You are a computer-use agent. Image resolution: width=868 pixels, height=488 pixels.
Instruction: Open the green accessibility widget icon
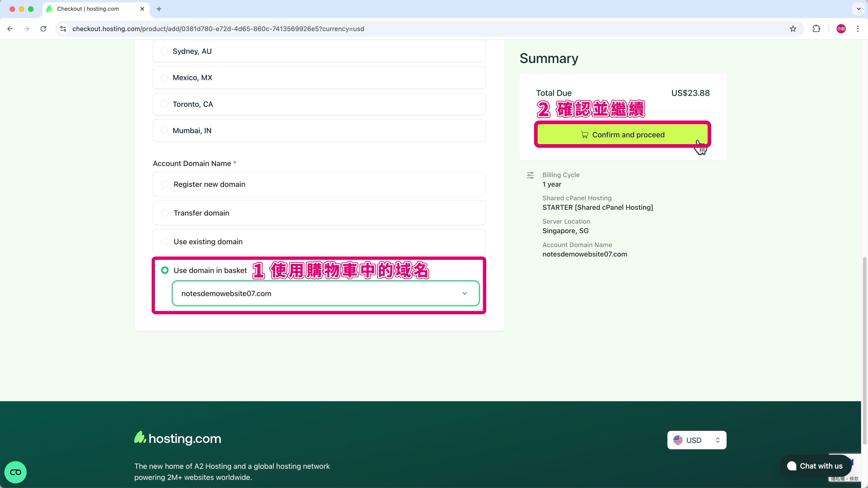coord(16,472)
